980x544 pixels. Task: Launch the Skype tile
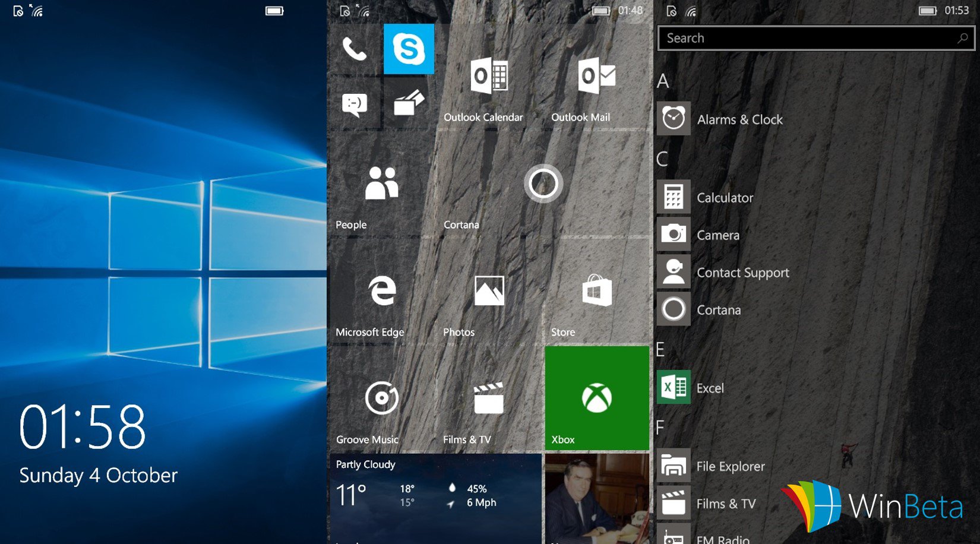(x=409, y=49)
